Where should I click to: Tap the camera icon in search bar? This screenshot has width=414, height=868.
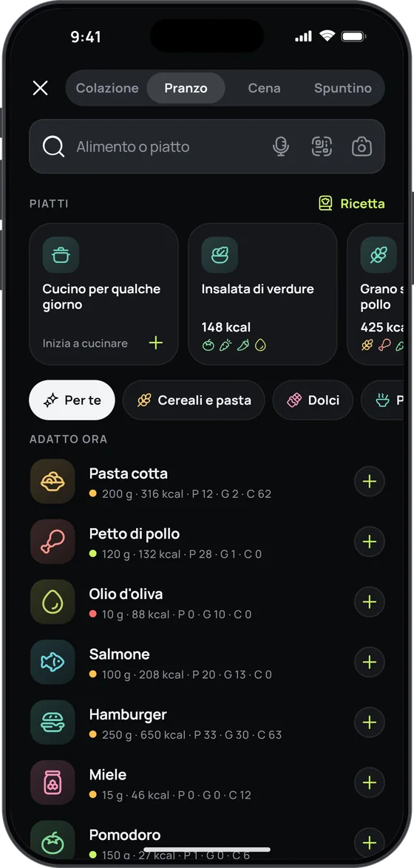tap(362, 147)
